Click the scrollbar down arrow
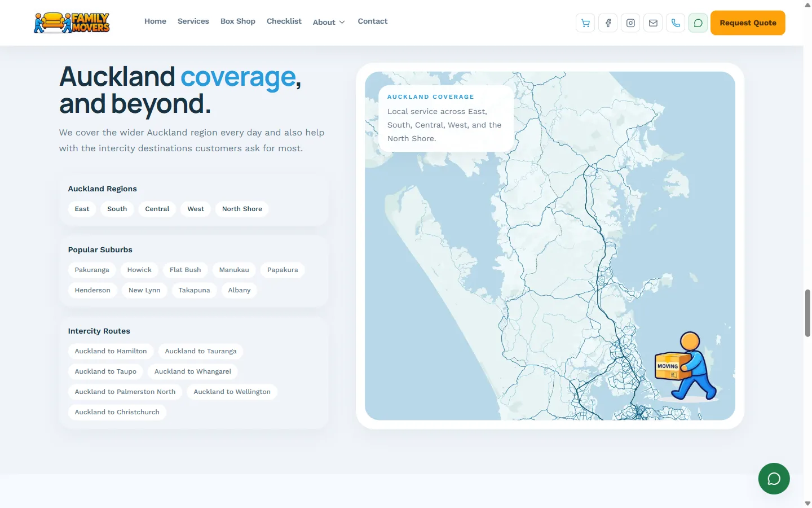Image resolution: width=812 pixels, height=508 pixels. click(807, 503)
